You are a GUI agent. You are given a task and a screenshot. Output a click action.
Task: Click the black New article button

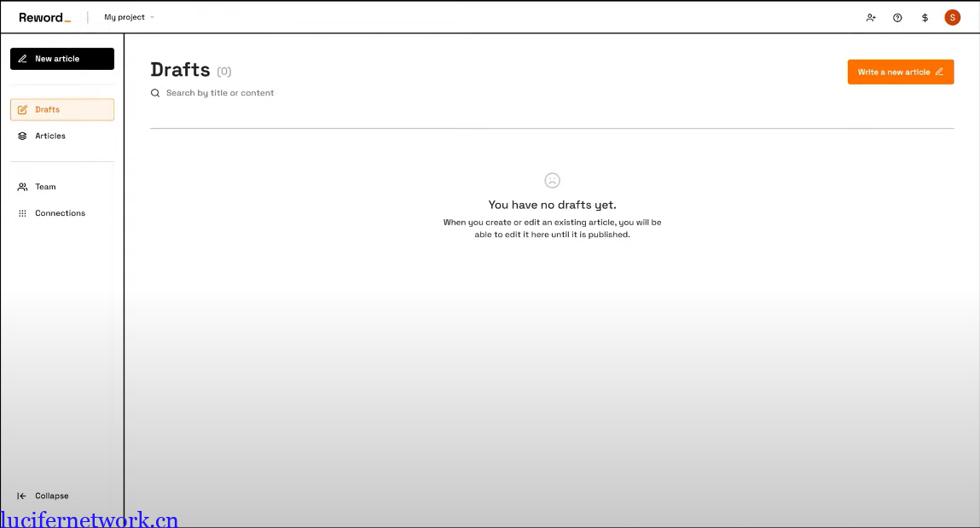[x=62, y=59]
